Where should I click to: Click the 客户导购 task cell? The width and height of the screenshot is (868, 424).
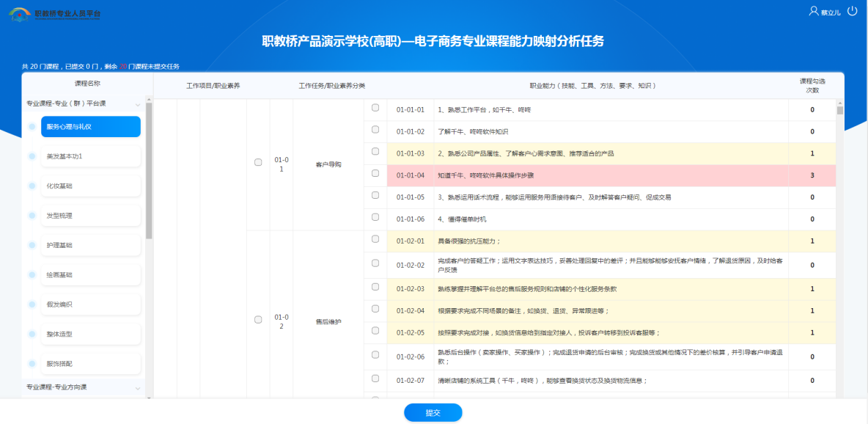(x=328, y=164)
